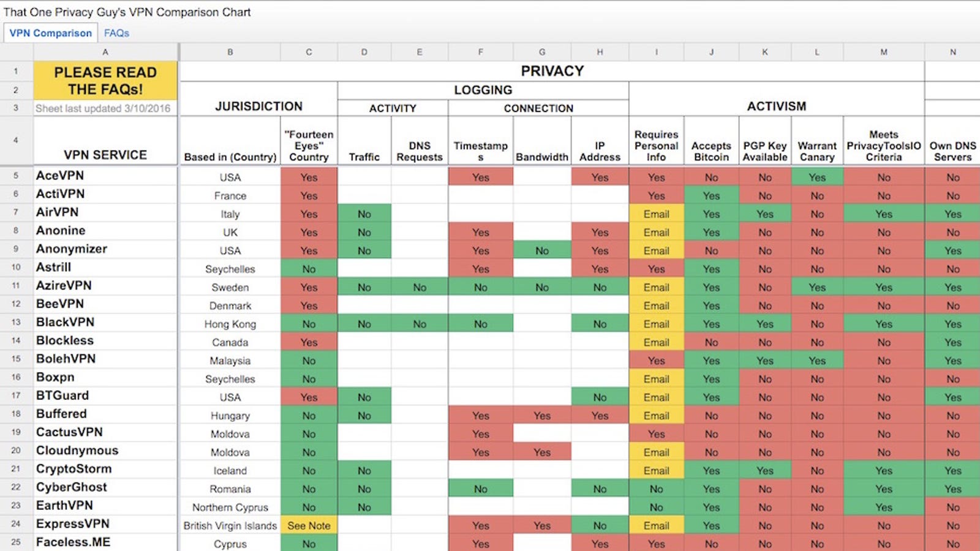Open the FAQs sheet tab
The height and width of the screenshot is (551, 980).
(x=116, y=33)
